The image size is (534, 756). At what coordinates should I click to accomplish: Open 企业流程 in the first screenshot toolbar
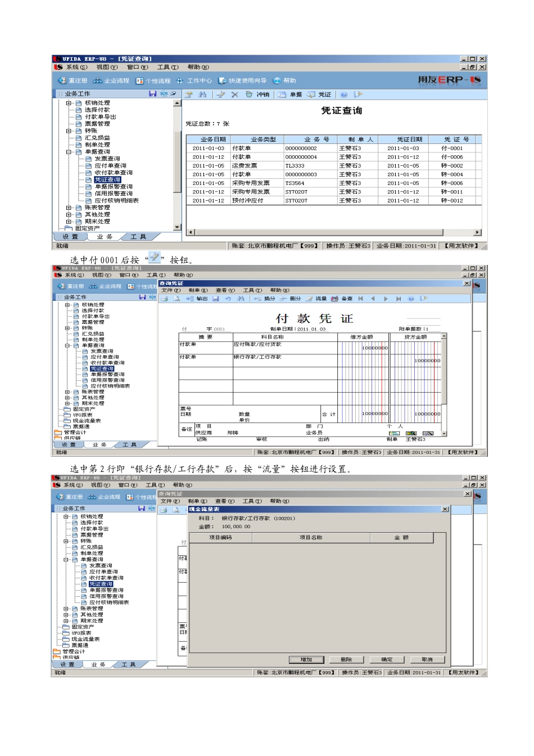point(111,81)
